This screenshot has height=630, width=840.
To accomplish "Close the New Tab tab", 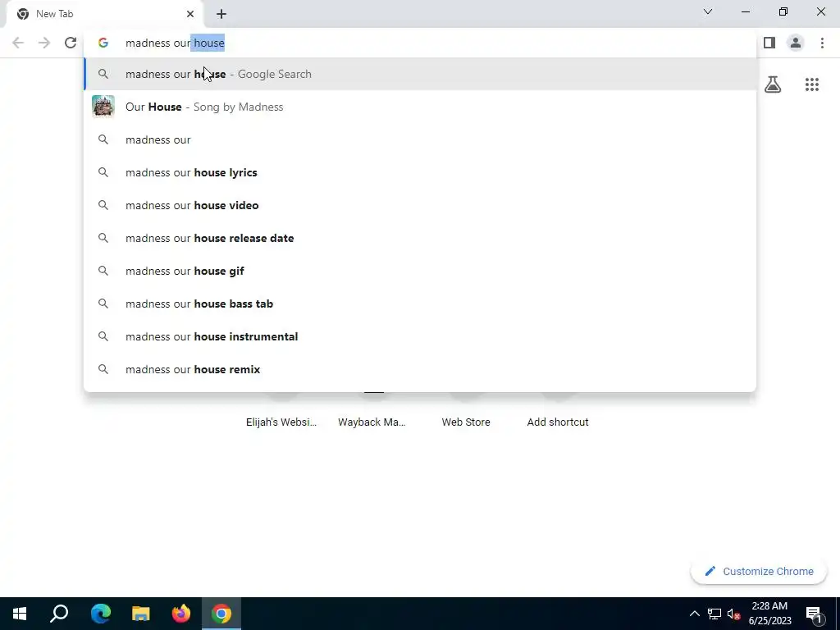I will pos(190,14).
